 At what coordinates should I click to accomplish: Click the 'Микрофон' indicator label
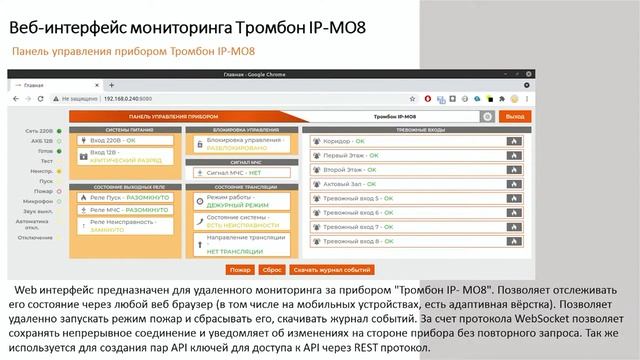(x=38, y=201)
